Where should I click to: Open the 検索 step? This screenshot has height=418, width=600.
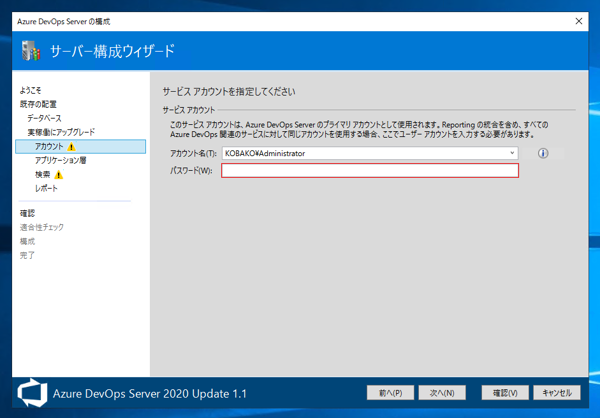[42, 175]
